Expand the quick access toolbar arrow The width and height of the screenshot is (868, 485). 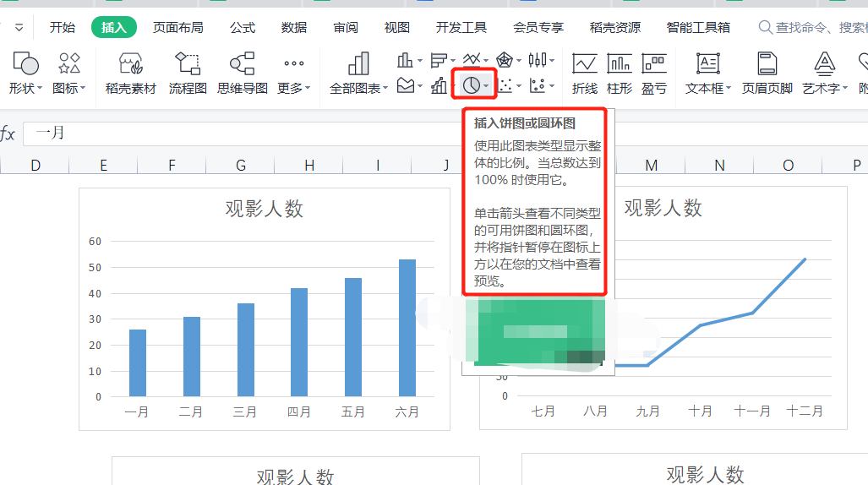click(19, 27)
